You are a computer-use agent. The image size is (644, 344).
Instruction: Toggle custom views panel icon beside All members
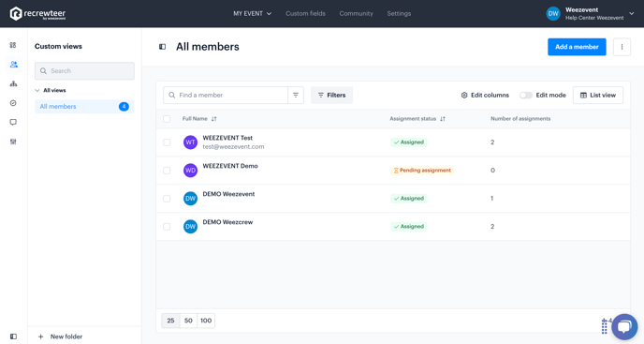(162, 47)
